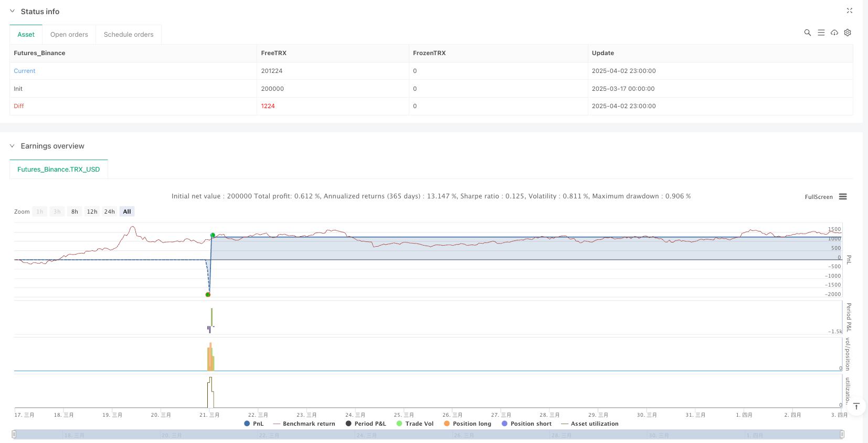Select the Futures_Binance.TRX_USD tab
Screen dimensions: 868x443
pos(59,170)
